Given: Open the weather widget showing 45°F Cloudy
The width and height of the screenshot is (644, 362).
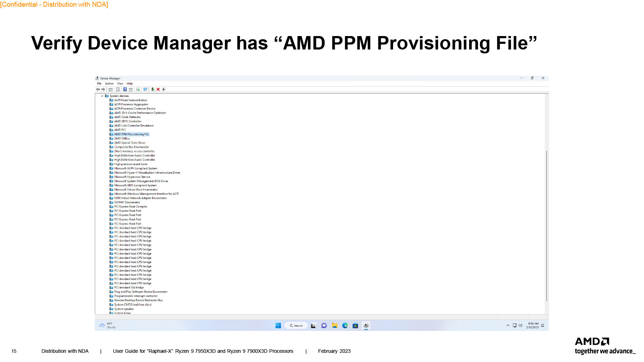Looking at the screenshot, I should click(108, 326).
